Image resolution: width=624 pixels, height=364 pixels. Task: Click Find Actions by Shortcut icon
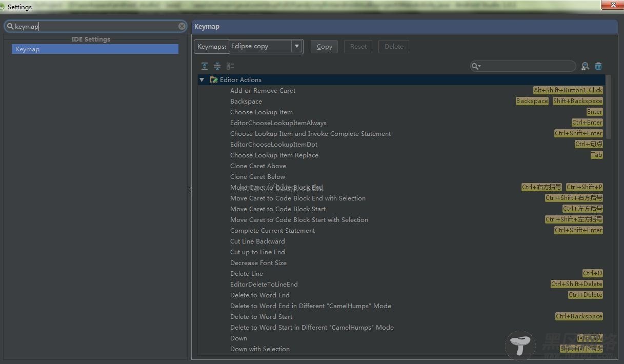click(585, 66)
